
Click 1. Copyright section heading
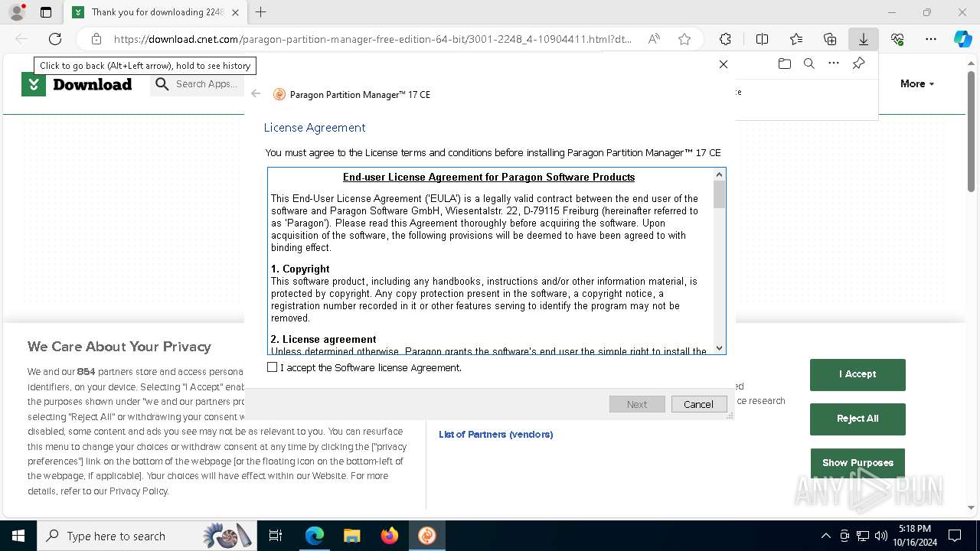300,269
